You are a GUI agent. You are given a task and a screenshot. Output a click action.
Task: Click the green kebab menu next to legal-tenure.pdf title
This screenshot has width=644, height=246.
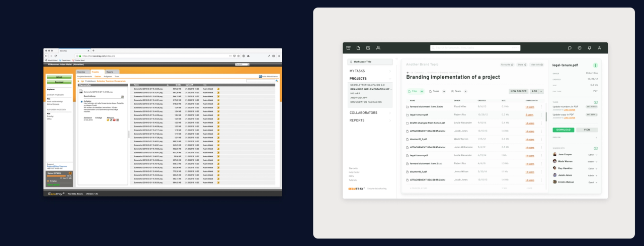coord(596,66)
